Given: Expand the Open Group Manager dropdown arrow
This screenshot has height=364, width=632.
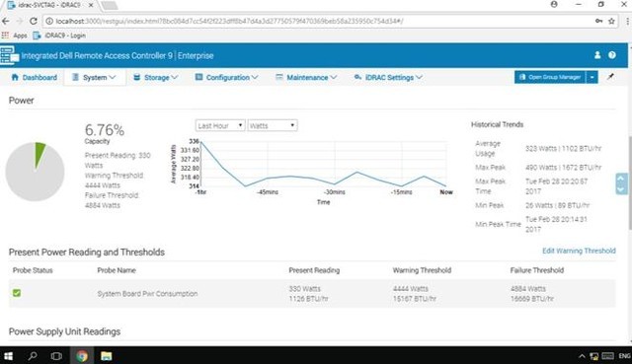Looking at the screenshot, I should click(x=592, y=77).
